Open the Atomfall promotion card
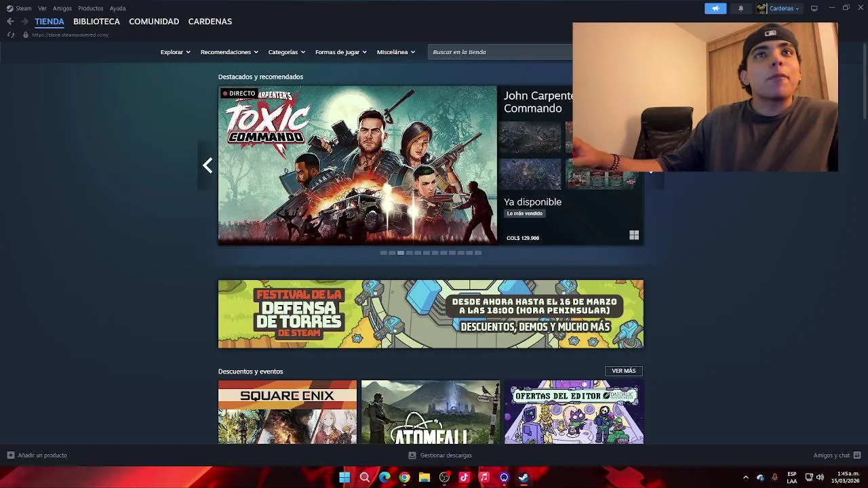Viewport: 868px width, 488px height. [431, 412]
